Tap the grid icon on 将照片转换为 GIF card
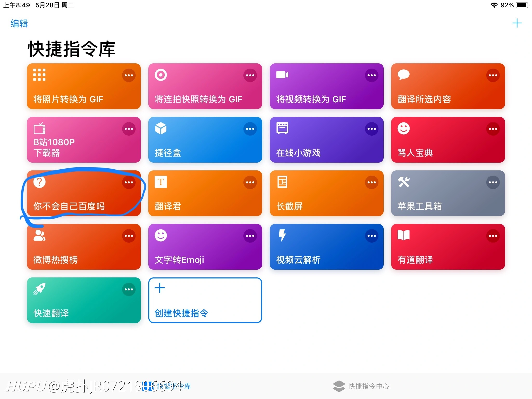This screenshot has height=399, width=532. click(x=39, y=75)
